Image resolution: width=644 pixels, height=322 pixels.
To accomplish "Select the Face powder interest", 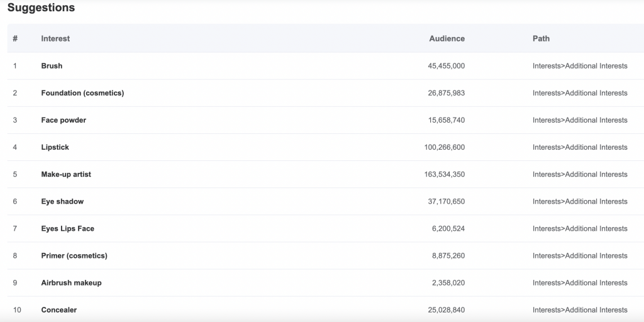I will [x=64, y=120].
